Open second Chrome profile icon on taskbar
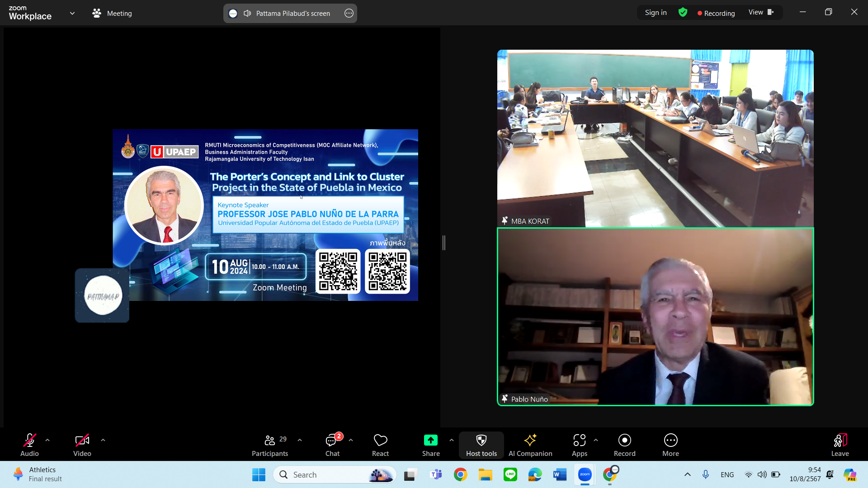The width and height of the screenshot is (868, 488). coord(610,474)
